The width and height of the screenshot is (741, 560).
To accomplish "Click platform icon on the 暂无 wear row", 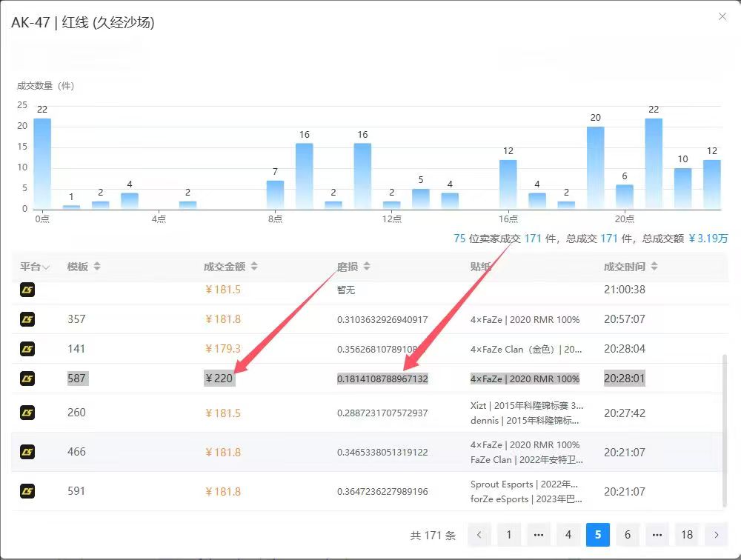I will click(27, 290).
